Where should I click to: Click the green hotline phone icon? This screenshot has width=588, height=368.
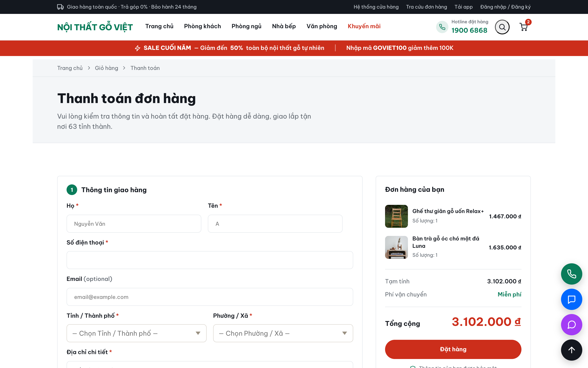[442, 27]
